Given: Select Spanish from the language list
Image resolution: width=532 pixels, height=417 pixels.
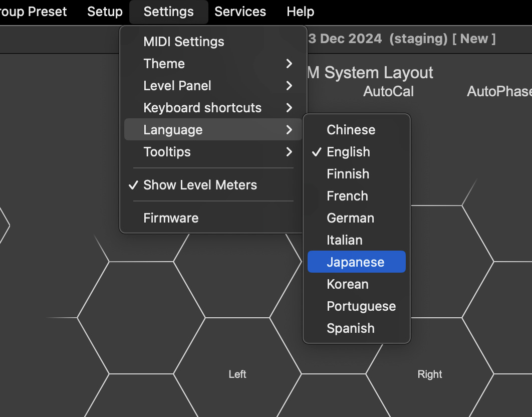Looking at the screenshot, I should 350,328.
